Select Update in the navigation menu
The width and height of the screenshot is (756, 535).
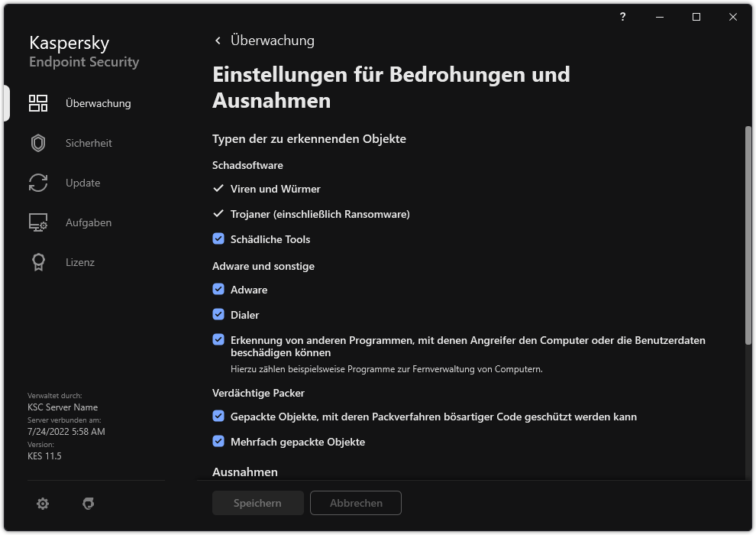[82, 183]
